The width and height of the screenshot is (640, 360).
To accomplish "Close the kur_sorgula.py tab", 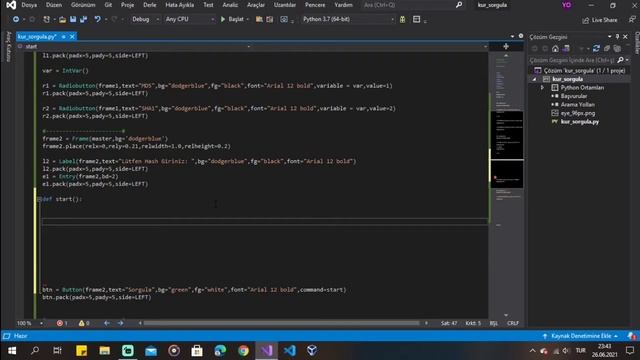I will click(x=72, y=37).
